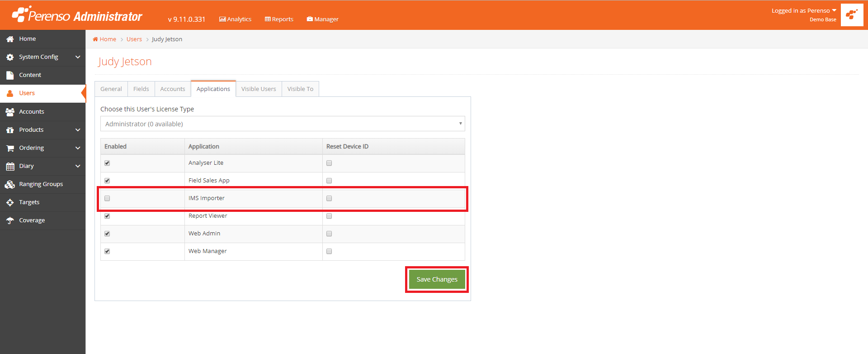The height and width of the screenshot is (354, 868).
Task: Open the Logged in as Perenso menu
Action: (x=804, y=10)
